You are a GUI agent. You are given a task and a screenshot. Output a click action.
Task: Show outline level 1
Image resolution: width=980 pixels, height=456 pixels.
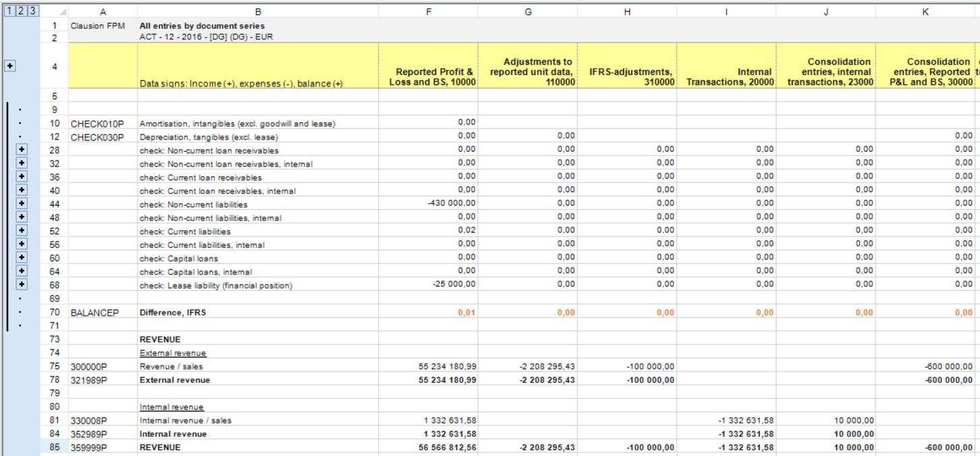click(x=8, y=12)
